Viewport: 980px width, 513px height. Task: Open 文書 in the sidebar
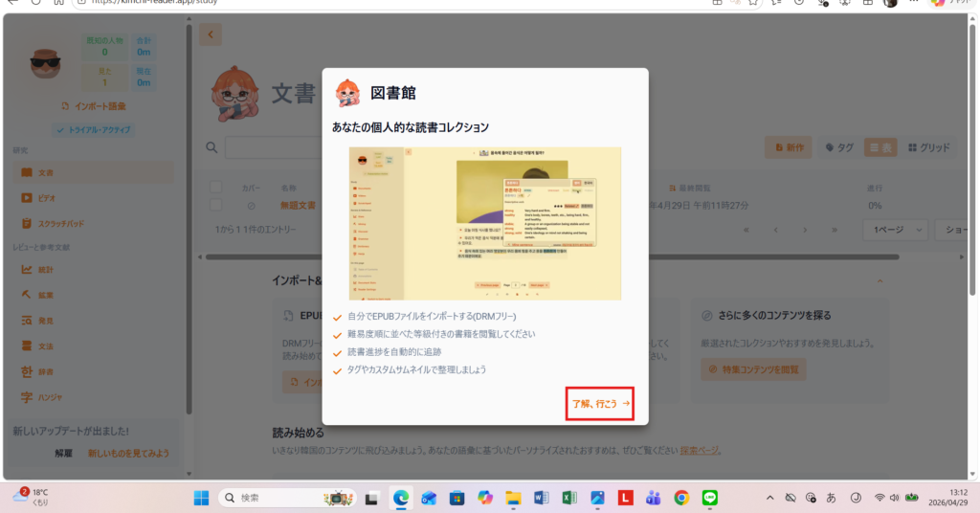coord(93,172)
